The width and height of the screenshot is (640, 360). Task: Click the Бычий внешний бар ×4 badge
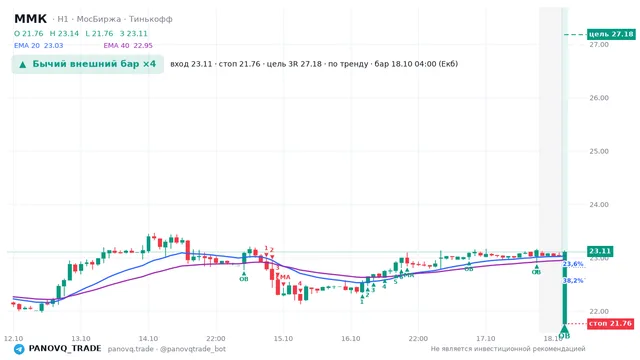tap(88, 64)
